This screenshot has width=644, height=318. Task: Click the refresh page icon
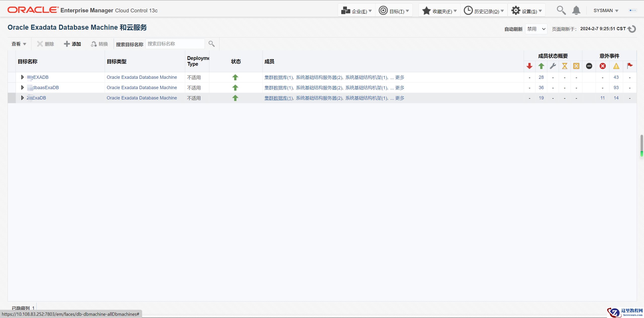[x=632, y=29]
